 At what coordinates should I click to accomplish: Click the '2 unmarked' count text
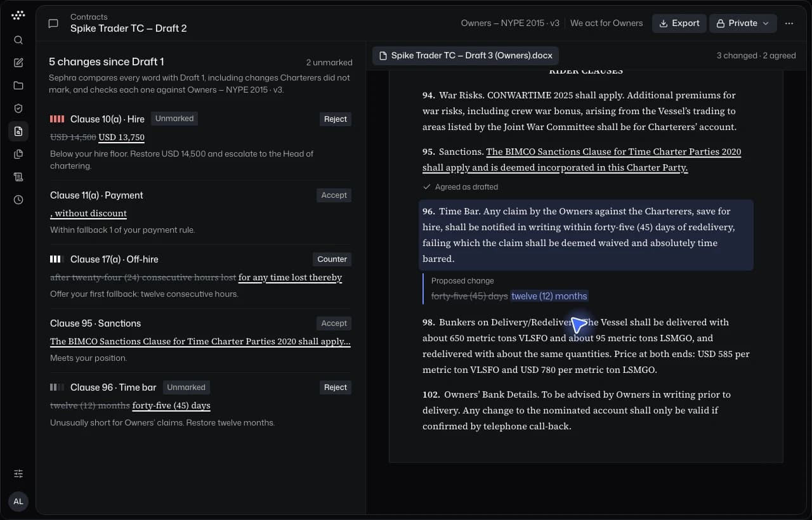click(x=329, y=62)
